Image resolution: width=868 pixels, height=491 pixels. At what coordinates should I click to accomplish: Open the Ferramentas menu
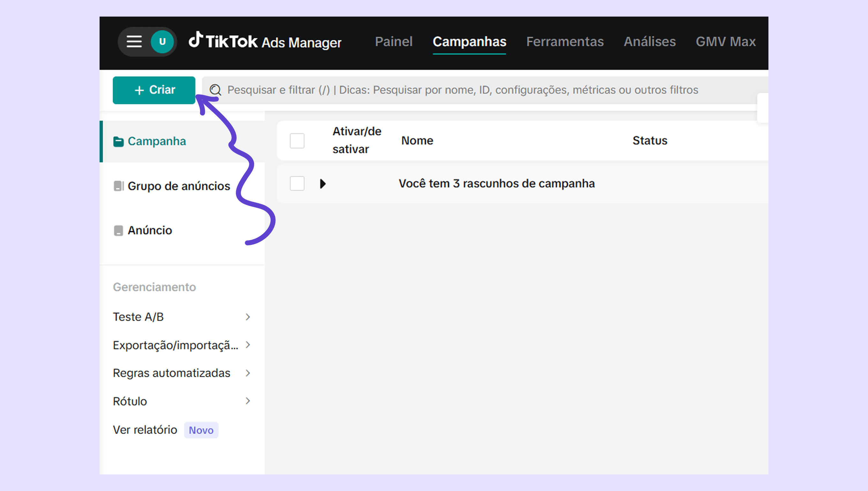coord(565,41)
